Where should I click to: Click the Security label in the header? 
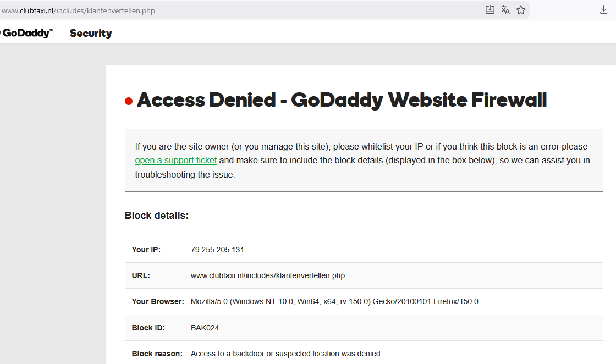pos(91,34)
